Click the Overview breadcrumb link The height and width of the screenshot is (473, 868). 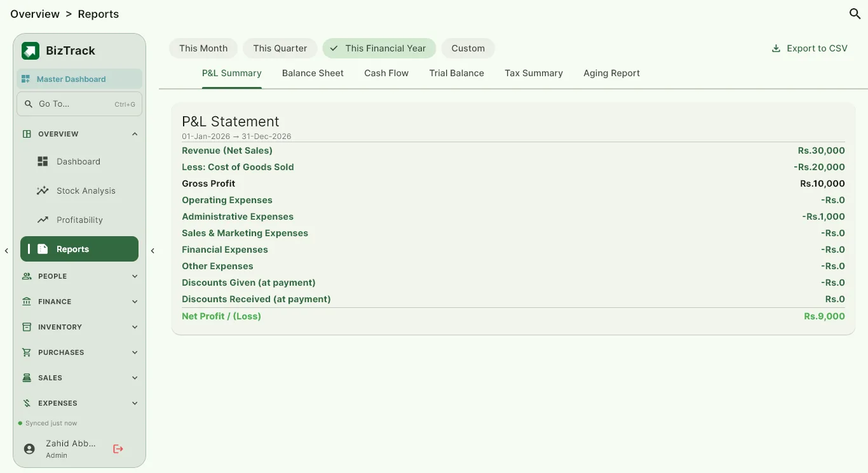click(35, 14)
